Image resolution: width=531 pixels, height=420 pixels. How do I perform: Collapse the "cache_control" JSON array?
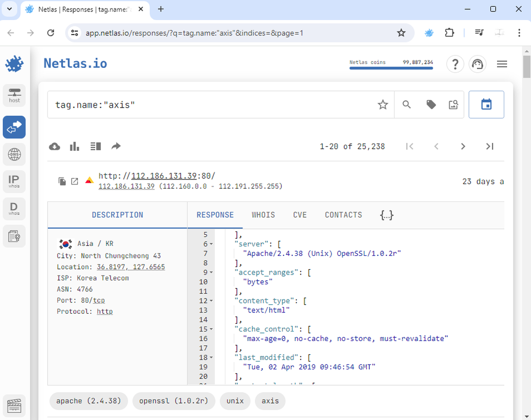tap(211, 330)
